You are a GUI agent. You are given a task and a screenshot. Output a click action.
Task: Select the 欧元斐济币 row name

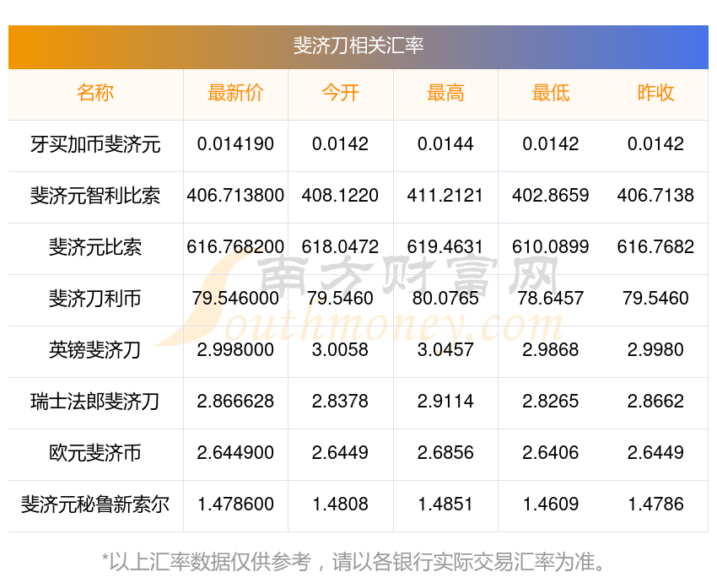point(95,453)
